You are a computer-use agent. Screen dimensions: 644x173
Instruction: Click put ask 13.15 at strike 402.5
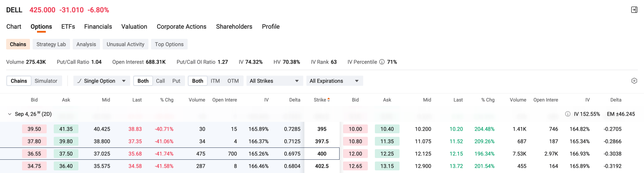pyautogui.click(x=387, y=166)
